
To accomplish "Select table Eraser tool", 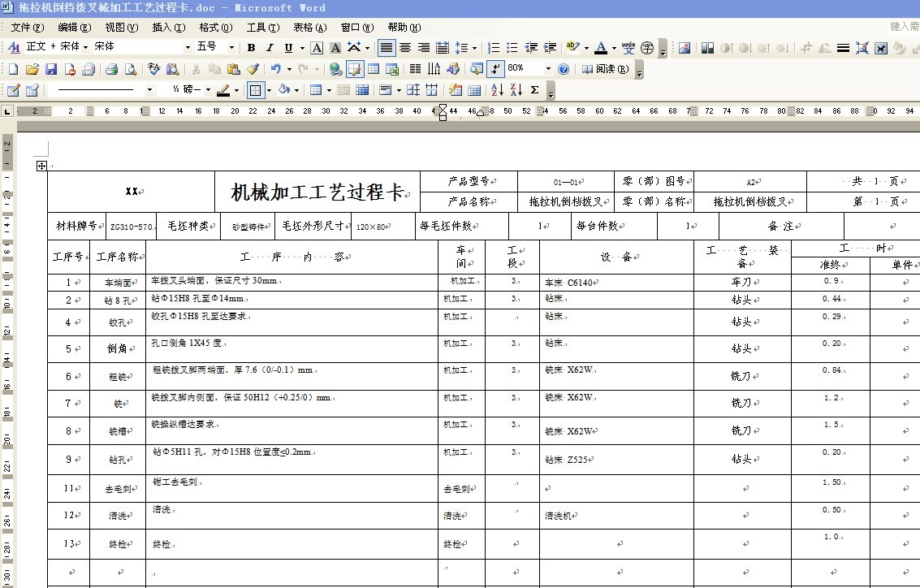I will (x=32, y=90).
